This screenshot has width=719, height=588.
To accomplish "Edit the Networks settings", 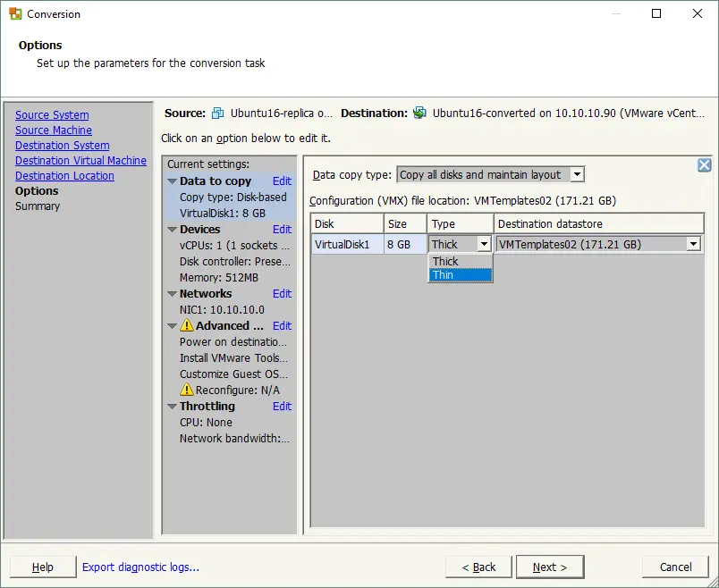I will point(282,293).
